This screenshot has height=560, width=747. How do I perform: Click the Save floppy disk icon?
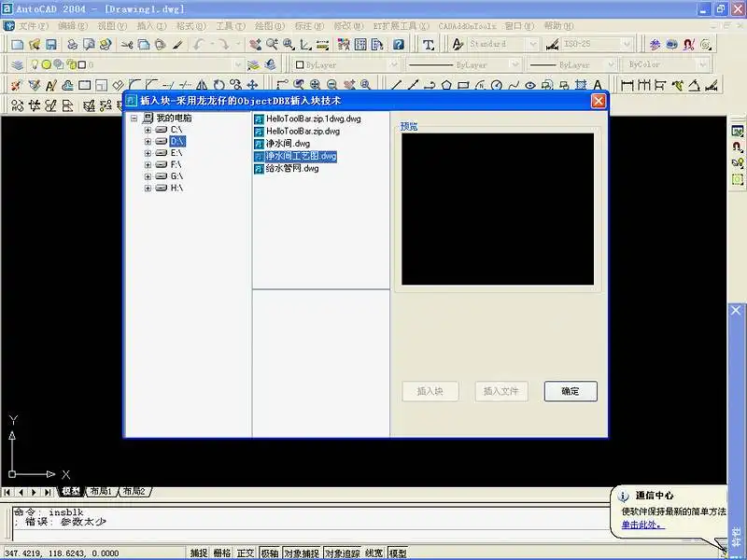(x=51, y=45)
